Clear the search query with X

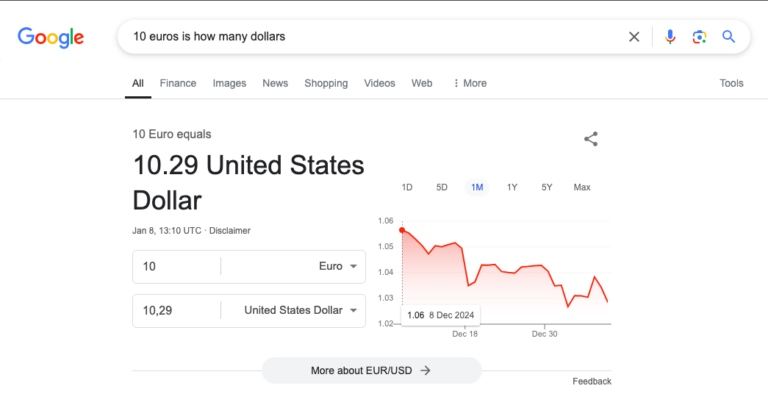click(634, 37)
